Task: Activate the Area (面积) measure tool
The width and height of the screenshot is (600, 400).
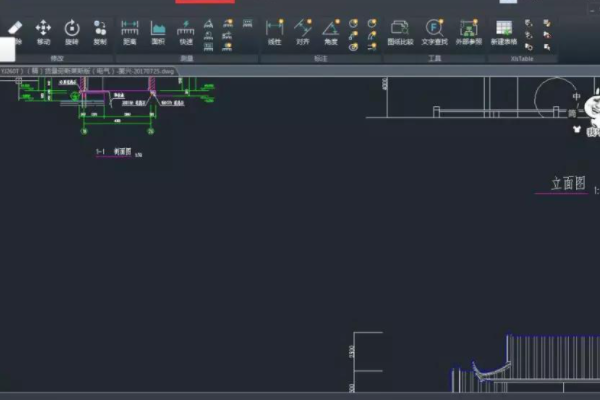Action: [x=158, y=31]
